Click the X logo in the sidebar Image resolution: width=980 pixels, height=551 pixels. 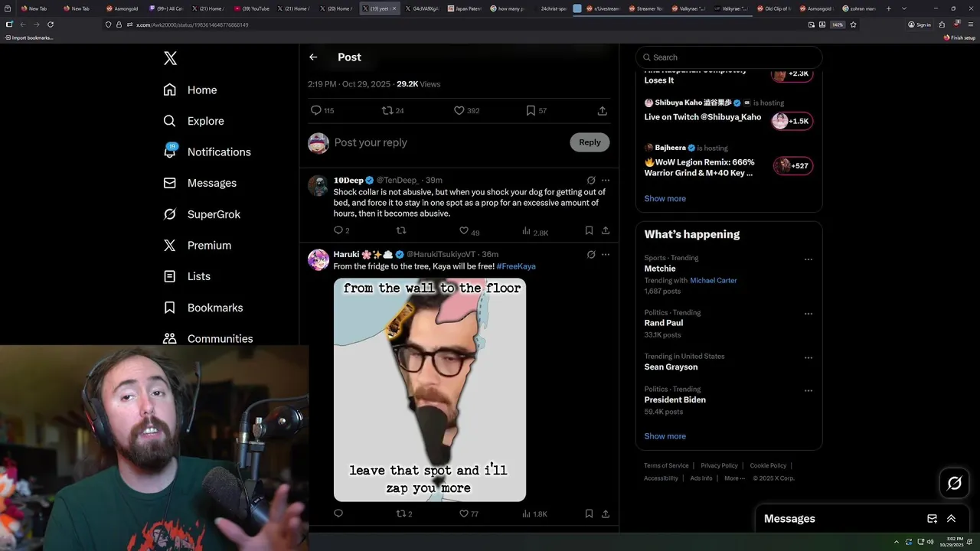point(170,58)
